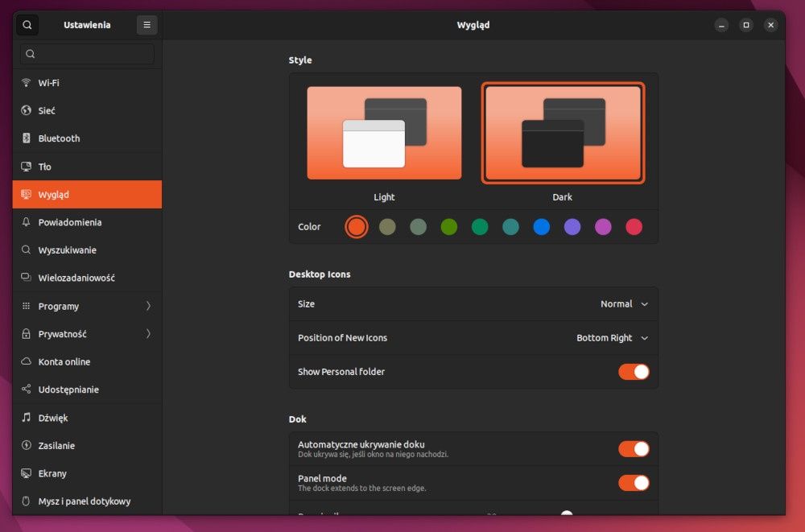The image size is (805, 532).
Task: Click the Bluetooth icon in the sidebar
Action: [x=27, y=138]
